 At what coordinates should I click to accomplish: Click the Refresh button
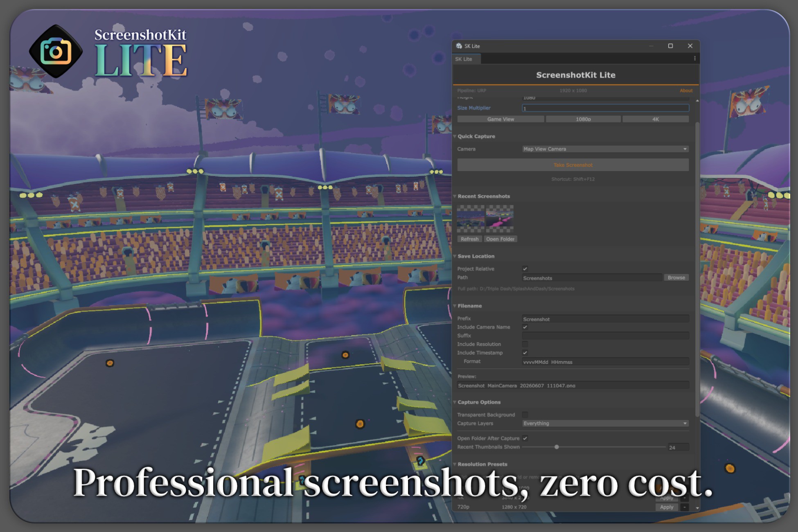coord(469,239)
